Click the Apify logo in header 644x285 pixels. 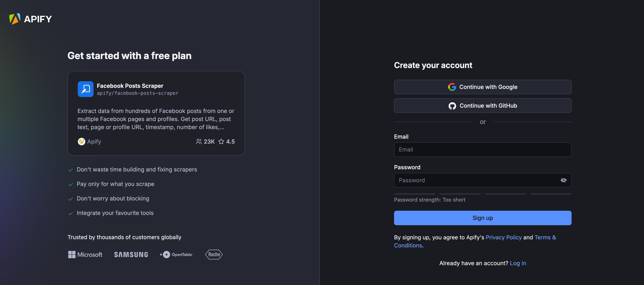pyautogui.click(x=31, y=19)
